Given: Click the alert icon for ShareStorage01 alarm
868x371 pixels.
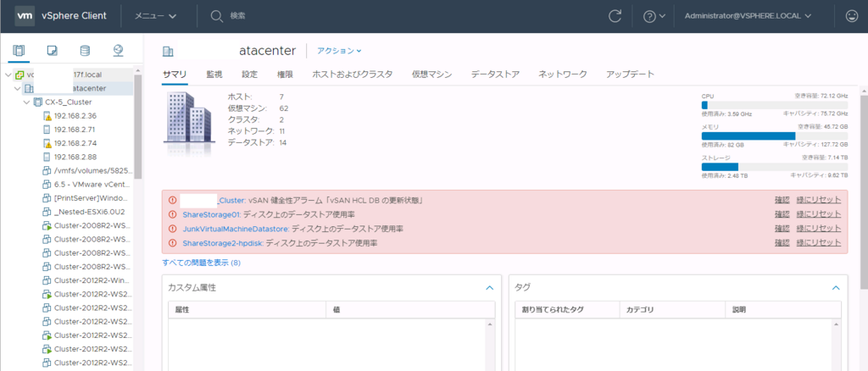Looking at the screenshot, I should (x=172, y=214).
